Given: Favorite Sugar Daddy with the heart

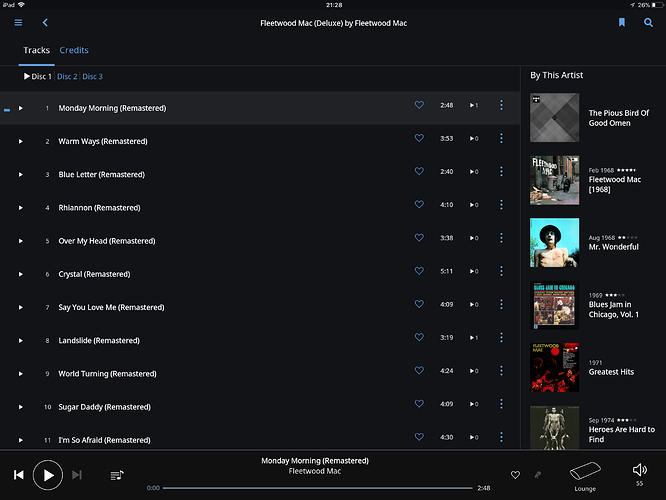Looking at the screenshot, I should click(419, 403).
